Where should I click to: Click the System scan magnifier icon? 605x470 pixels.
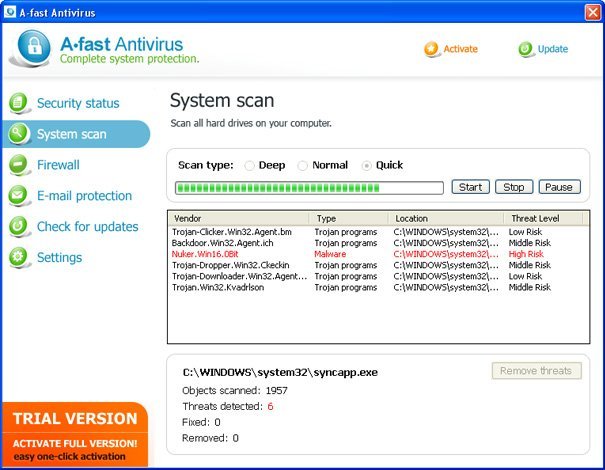[x=18, y=134]
